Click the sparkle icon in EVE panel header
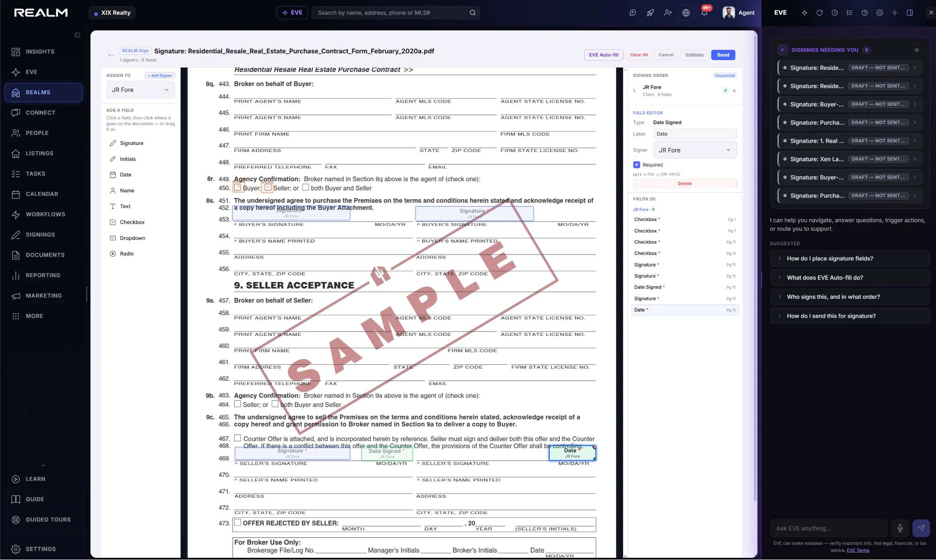 (x=804, y=13)
